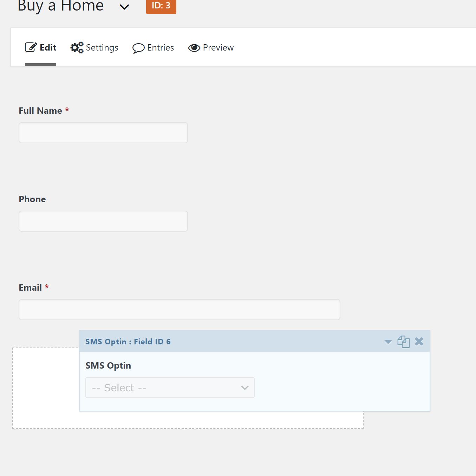The height and width of the screenshot is (476, 476).
Task: Open the Entries tab
Action: click(160, 47)
